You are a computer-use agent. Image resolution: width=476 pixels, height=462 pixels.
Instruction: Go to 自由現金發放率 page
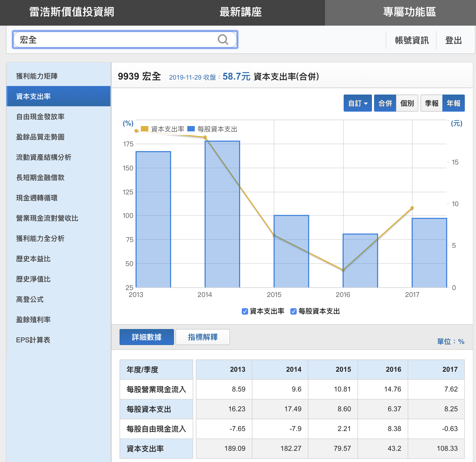[x=40, y=117]
